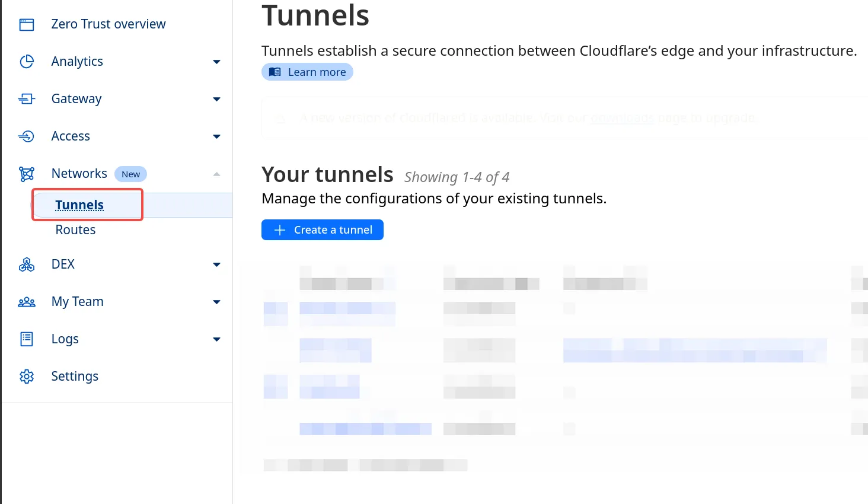Collapse the Networks section arrow
The width and height of the screenshot is (868, 504).
coord(216,174)
